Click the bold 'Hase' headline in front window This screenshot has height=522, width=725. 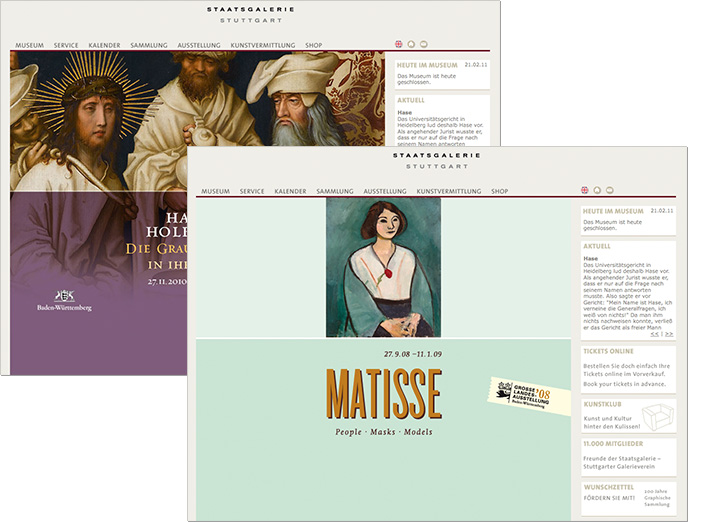(590, 258)
